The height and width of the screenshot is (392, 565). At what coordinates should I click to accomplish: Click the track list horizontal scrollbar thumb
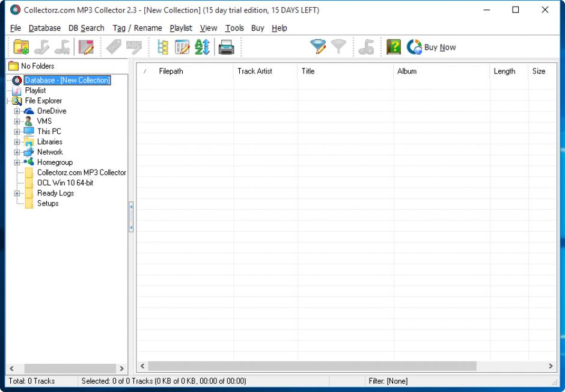pos(312,366)
